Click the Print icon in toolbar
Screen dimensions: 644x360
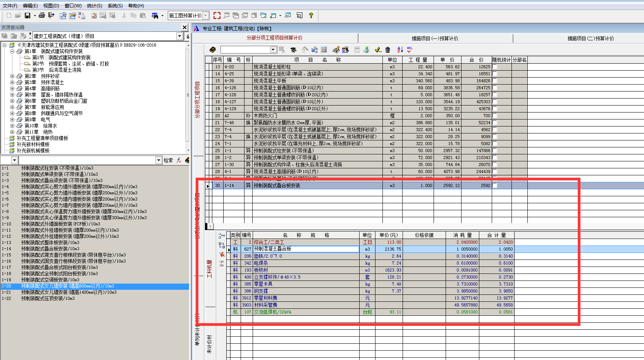[42, 16]
